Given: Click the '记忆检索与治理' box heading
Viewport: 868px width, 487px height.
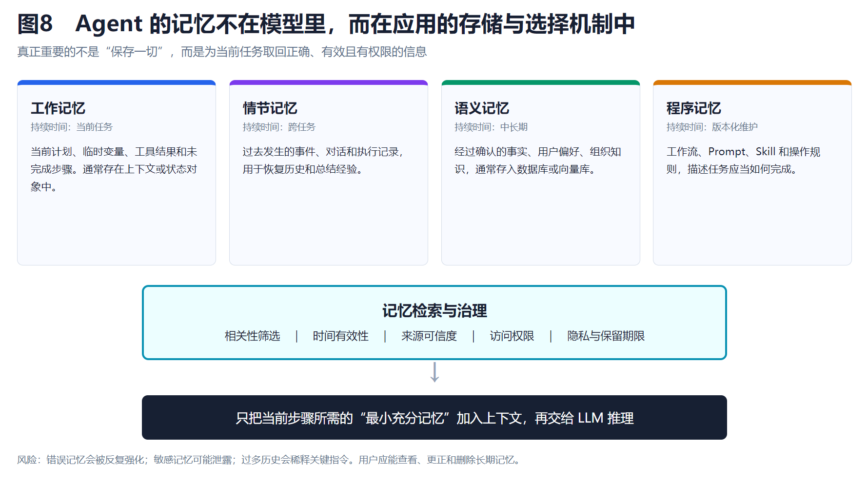Looking at the screenshot, I should click(x=434, y=311).
